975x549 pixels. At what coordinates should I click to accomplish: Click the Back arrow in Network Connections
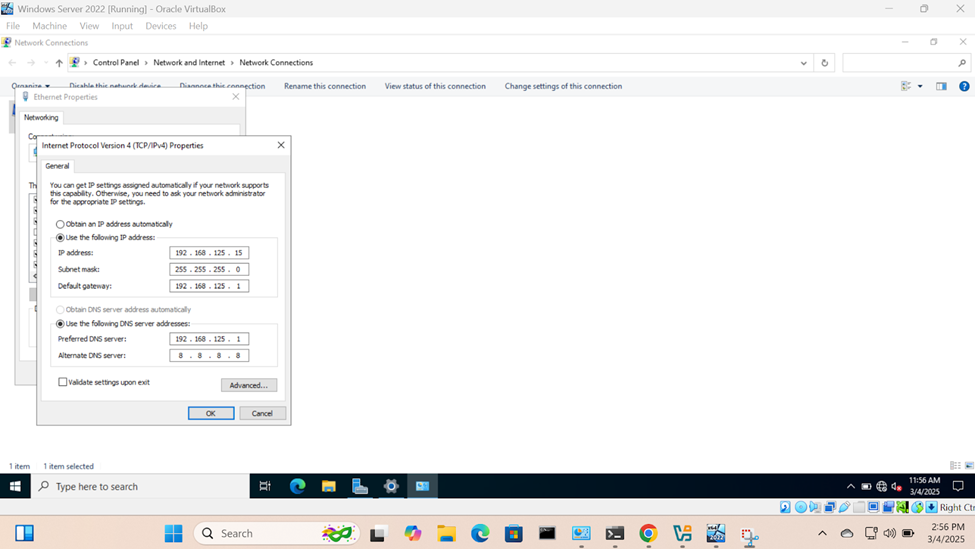coord(12,63)
